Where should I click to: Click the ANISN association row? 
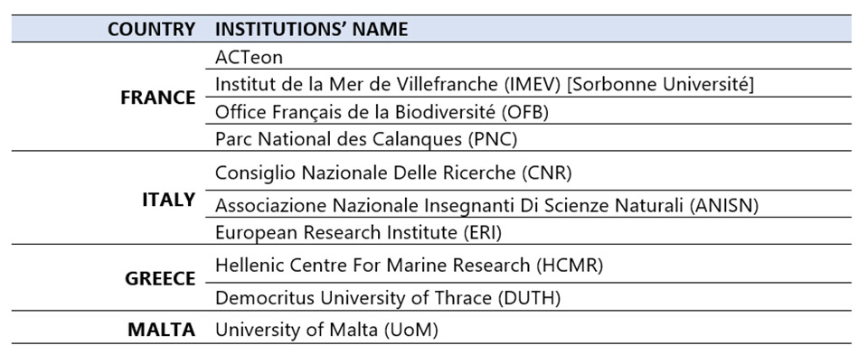click(528, 204)
